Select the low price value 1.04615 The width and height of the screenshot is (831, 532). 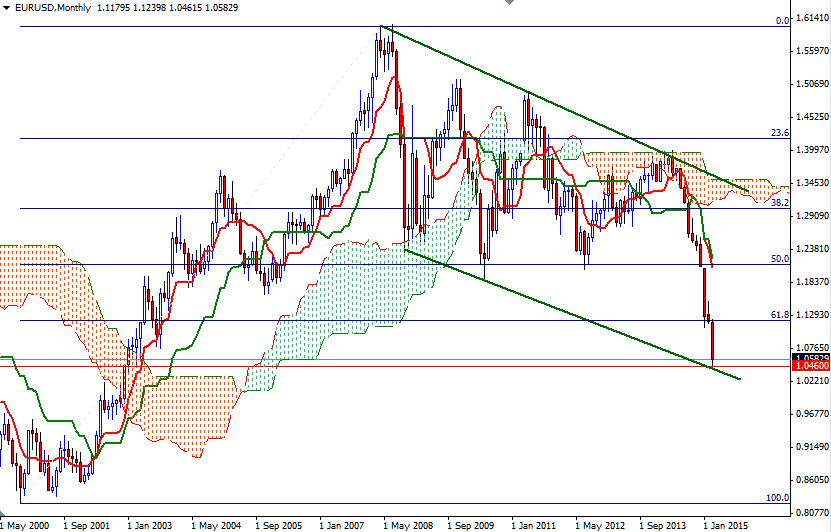pyautogui.click(x=185, y=8)
